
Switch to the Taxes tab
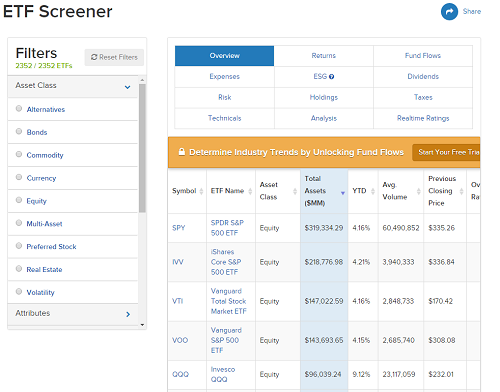tap(423, 97)
